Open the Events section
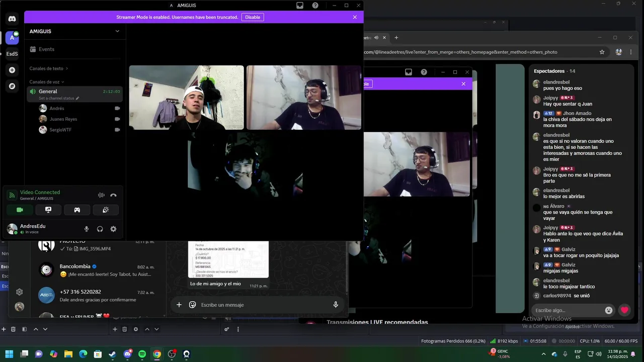The height and width of the screenshot is (362, 644). tap(75, 49)
